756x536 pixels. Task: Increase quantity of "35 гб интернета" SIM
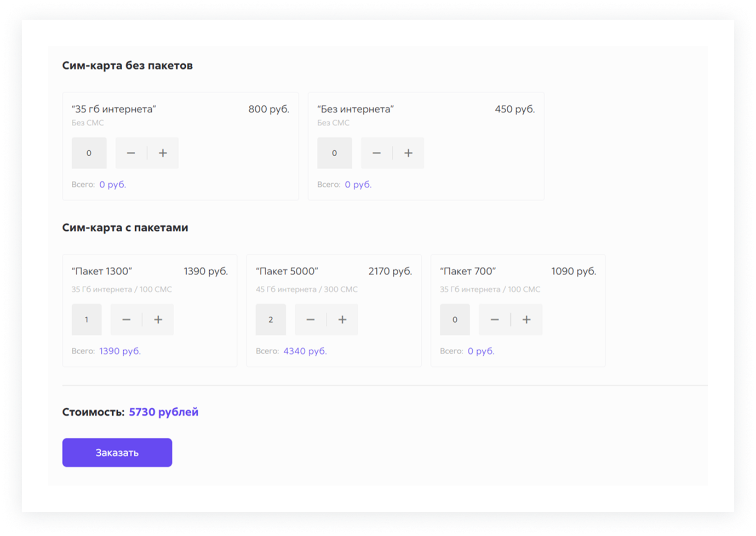pos(163,153)
